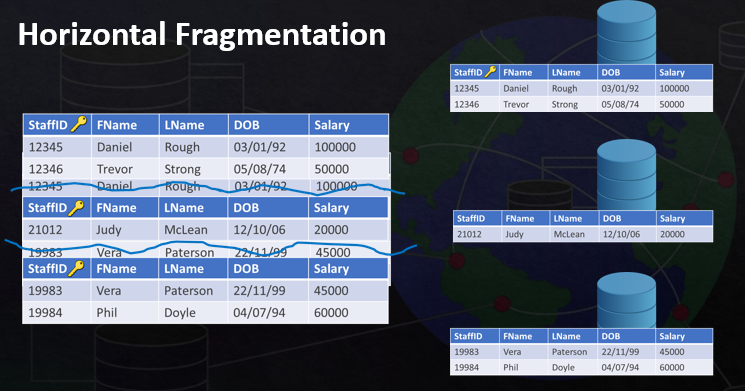
Task: Click '50000' in the small right-side table
Action: point(672,105)
